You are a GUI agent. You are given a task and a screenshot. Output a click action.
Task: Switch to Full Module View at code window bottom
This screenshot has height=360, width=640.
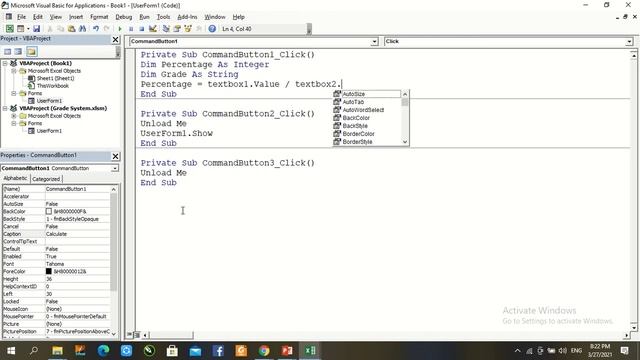pyautogui.click(x=137, y=335)
